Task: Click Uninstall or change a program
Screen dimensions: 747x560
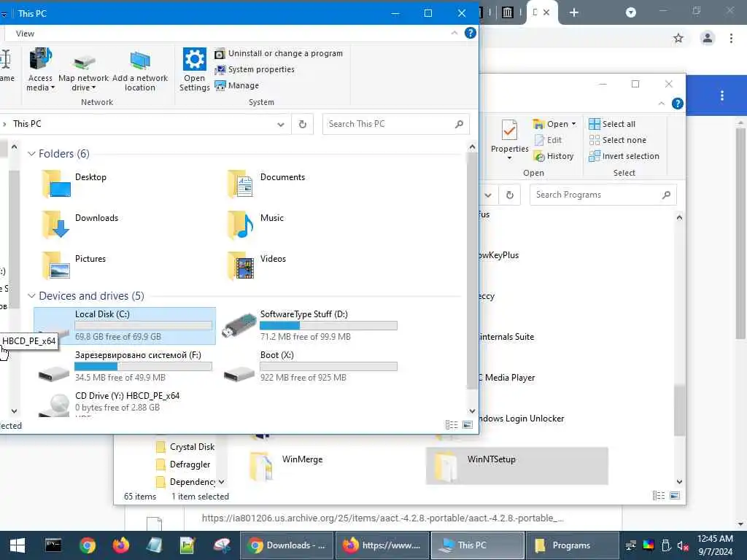Action: coord(279,53)
